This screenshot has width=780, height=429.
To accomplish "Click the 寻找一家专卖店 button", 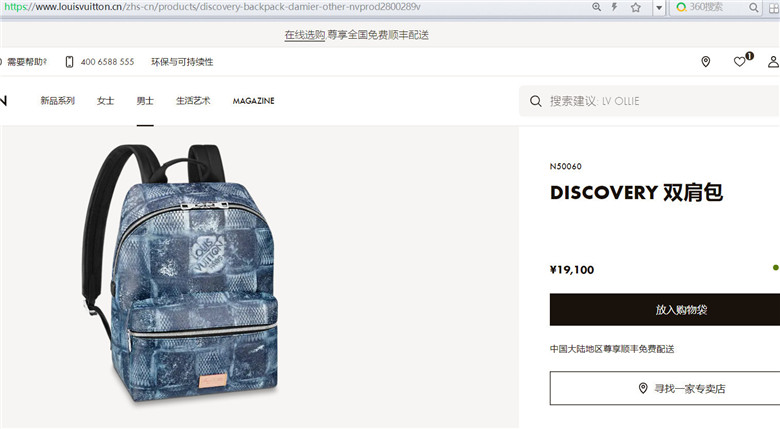I will click(665, 388).
